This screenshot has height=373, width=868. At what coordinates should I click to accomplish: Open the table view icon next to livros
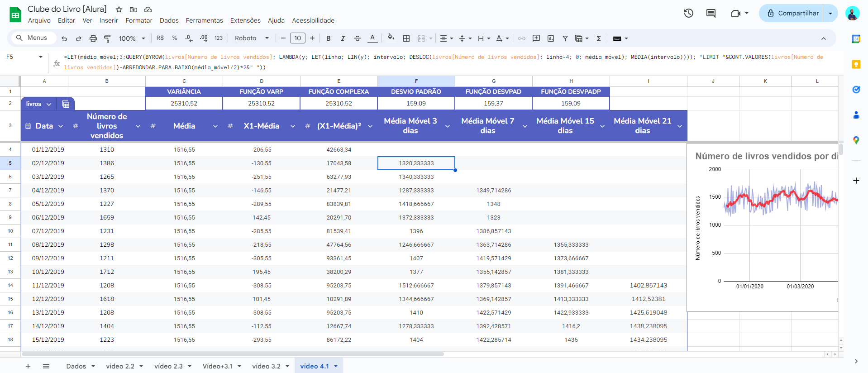pos(66,104)
